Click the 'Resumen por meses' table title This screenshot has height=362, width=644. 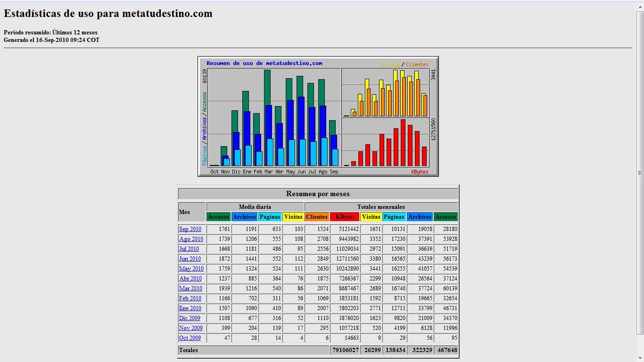point(318,194)
